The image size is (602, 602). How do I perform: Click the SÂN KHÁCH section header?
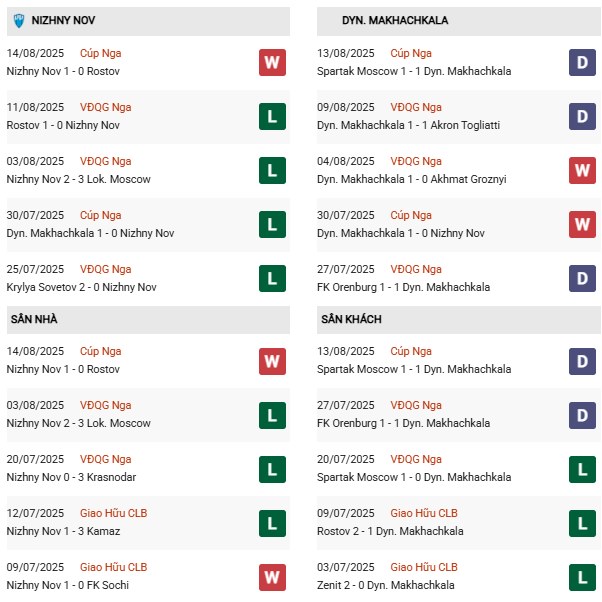coord(351,319)
